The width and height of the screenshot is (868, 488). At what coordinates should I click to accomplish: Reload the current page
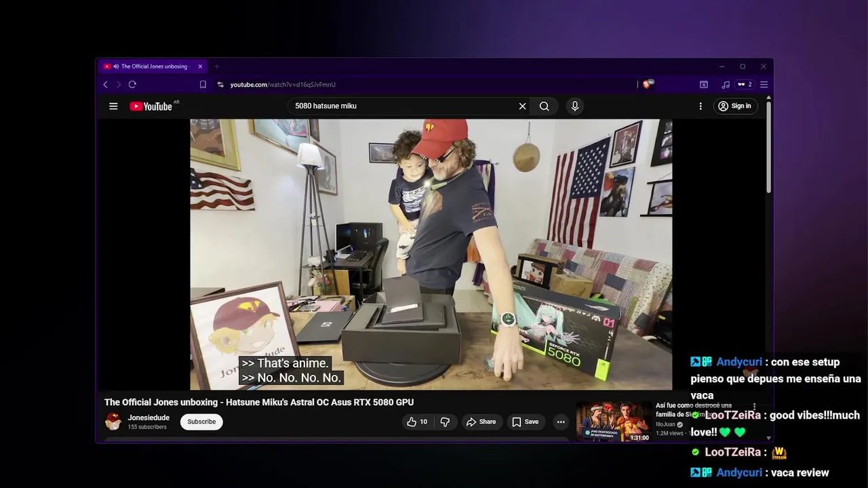pyautogui.click(x=132, y=85)
